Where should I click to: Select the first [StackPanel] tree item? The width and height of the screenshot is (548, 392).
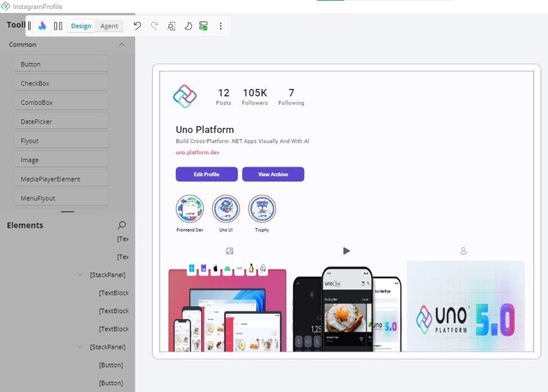point(108,275)
